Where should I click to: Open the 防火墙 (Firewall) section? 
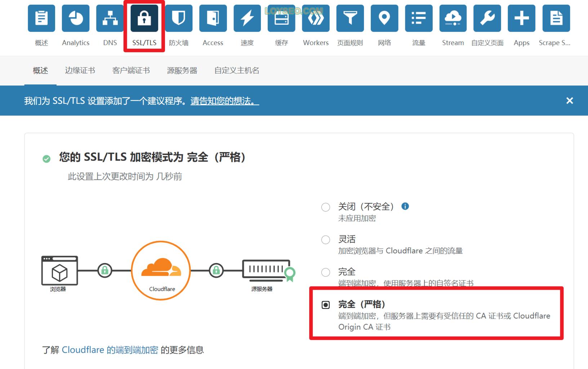[x=179, y=18]
